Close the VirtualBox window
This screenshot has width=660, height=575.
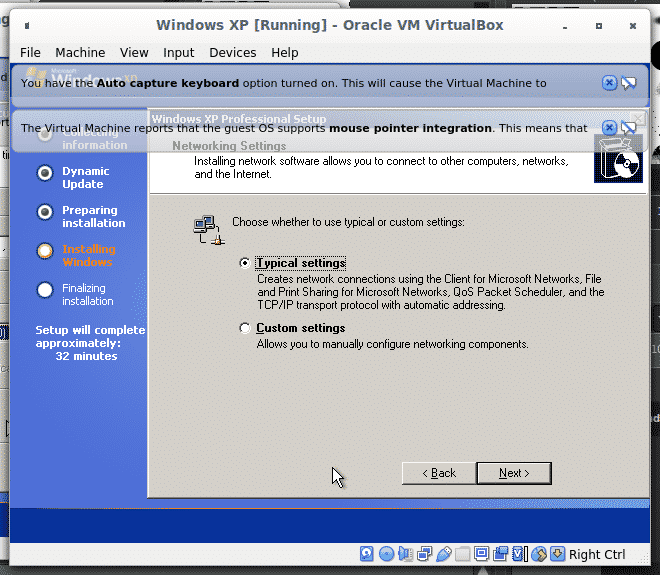click(633, 26)
